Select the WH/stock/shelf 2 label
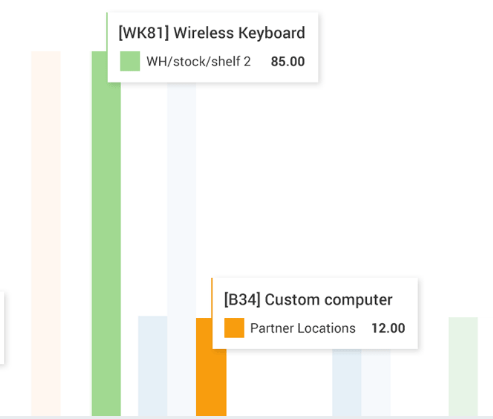This screenshot has height=419, width=493. coord(199,61)
